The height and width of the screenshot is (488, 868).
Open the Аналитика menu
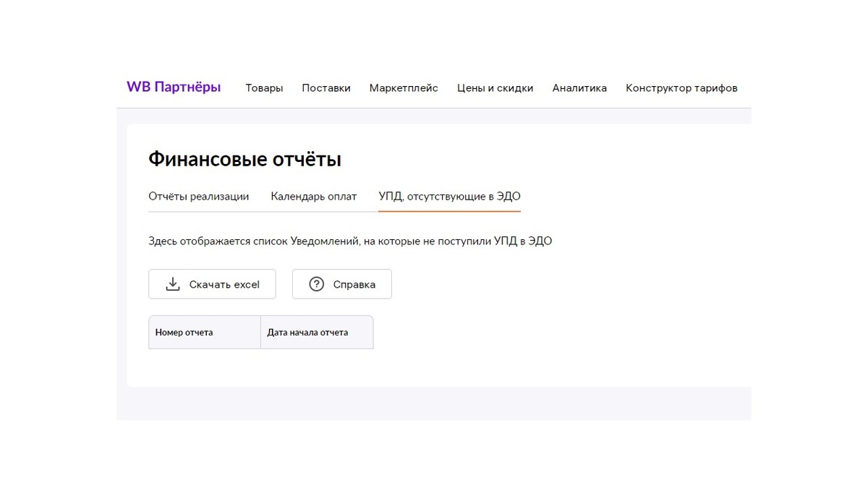tap(579, 88)
